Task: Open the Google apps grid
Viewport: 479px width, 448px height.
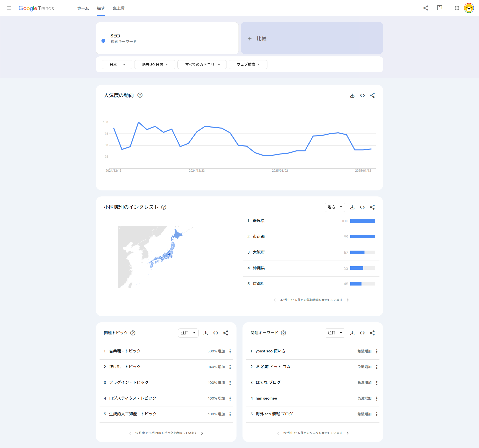Action: coord(457,8)
